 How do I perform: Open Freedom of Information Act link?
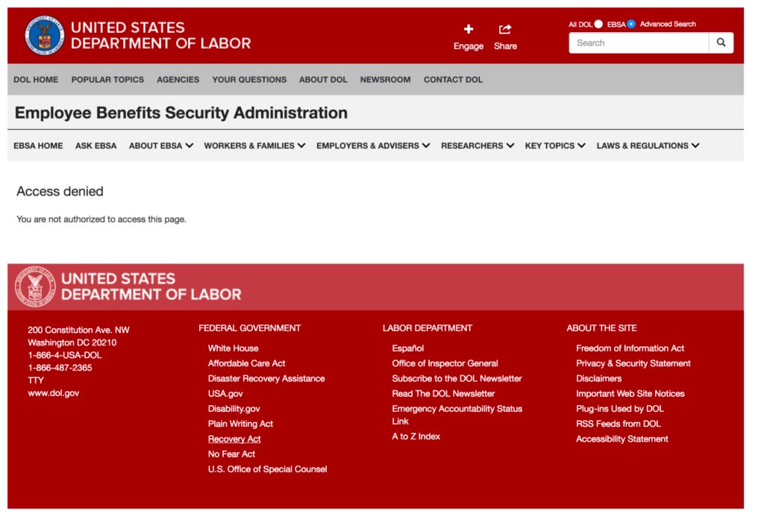click(x=630, y=348)
